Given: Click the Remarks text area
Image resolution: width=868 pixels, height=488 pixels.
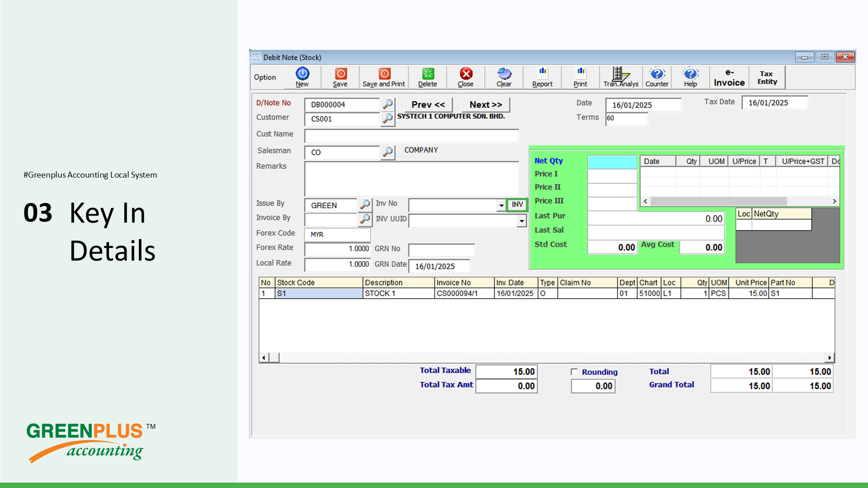Looking at the screenshot, I should point(411,179).
